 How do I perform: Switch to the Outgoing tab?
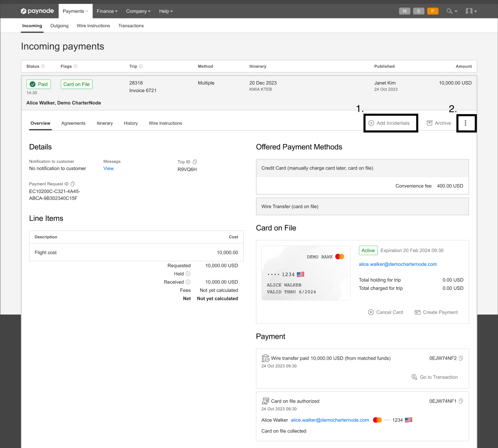point(59,26)
